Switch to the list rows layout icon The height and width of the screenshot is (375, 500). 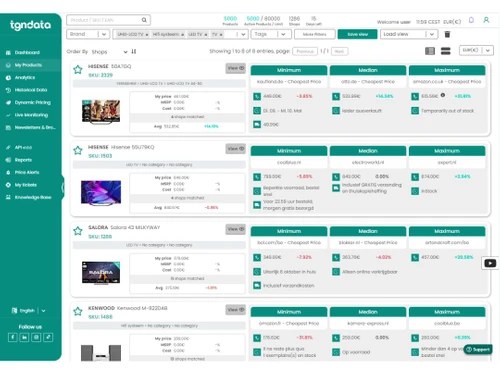point(446,51)
